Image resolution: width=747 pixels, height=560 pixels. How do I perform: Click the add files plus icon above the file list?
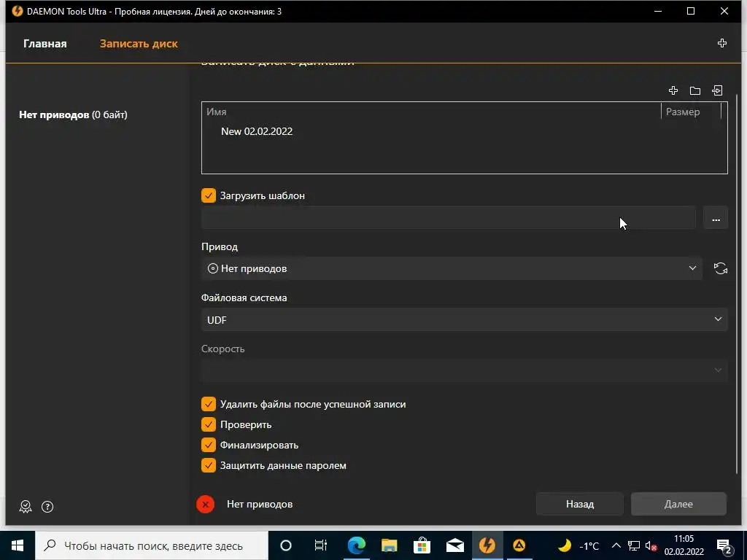(673, 90)
